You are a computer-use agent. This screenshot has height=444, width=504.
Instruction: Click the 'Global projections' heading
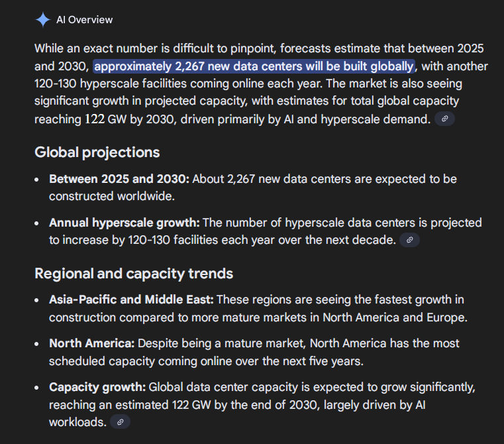click(97, 152)
